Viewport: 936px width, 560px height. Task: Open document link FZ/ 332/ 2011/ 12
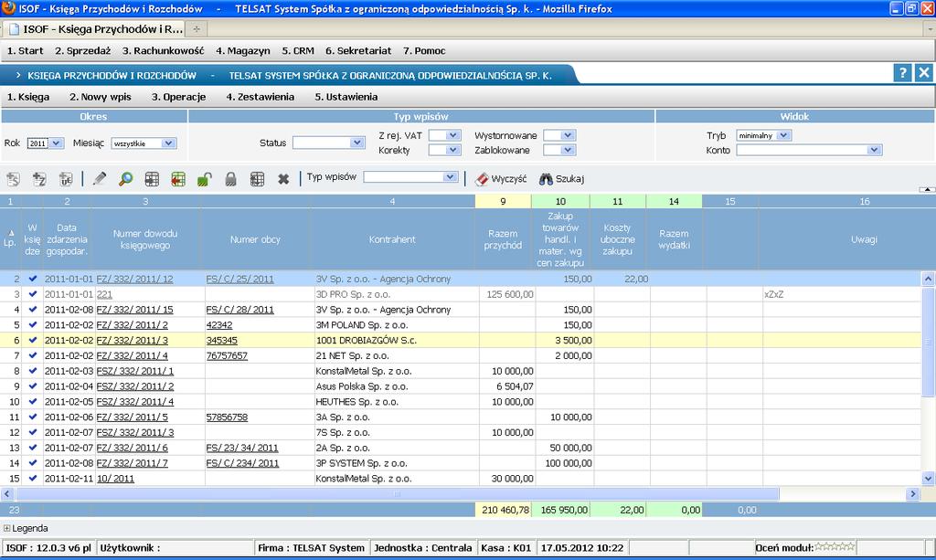(x=135, y=280)
